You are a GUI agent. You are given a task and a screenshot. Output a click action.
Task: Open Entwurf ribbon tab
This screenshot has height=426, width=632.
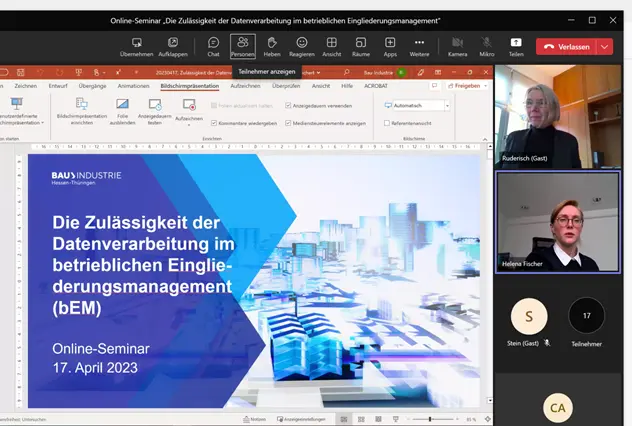point(58,86)
